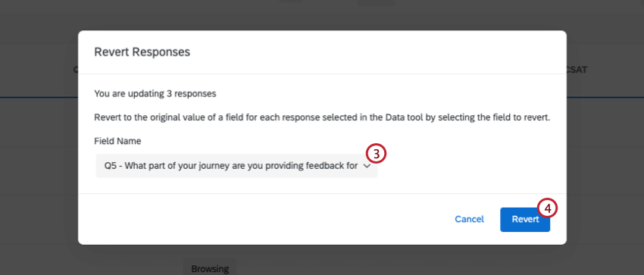Click the dimmed overlay right of the dialog
644x275 pixels.
click(x=605, y=164)
